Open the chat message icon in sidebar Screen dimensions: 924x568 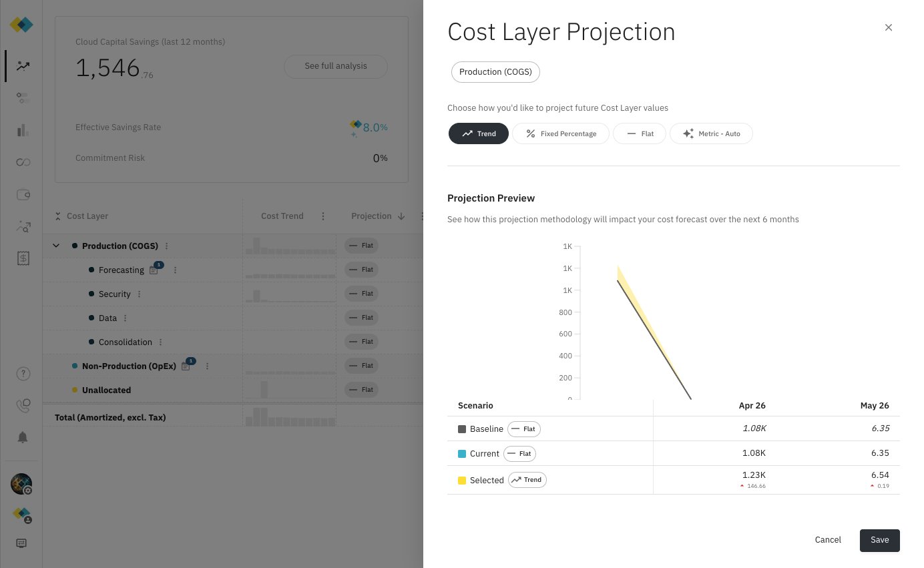tap(21, 543)
